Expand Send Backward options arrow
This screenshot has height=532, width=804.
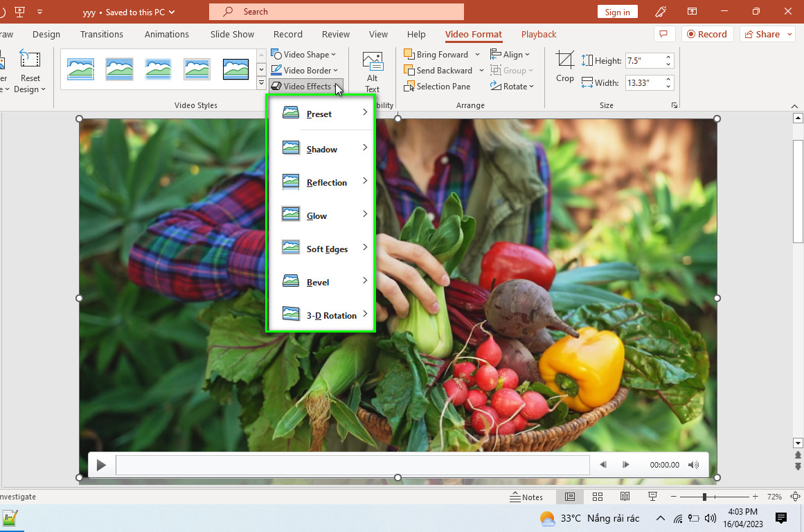[481, 70]
